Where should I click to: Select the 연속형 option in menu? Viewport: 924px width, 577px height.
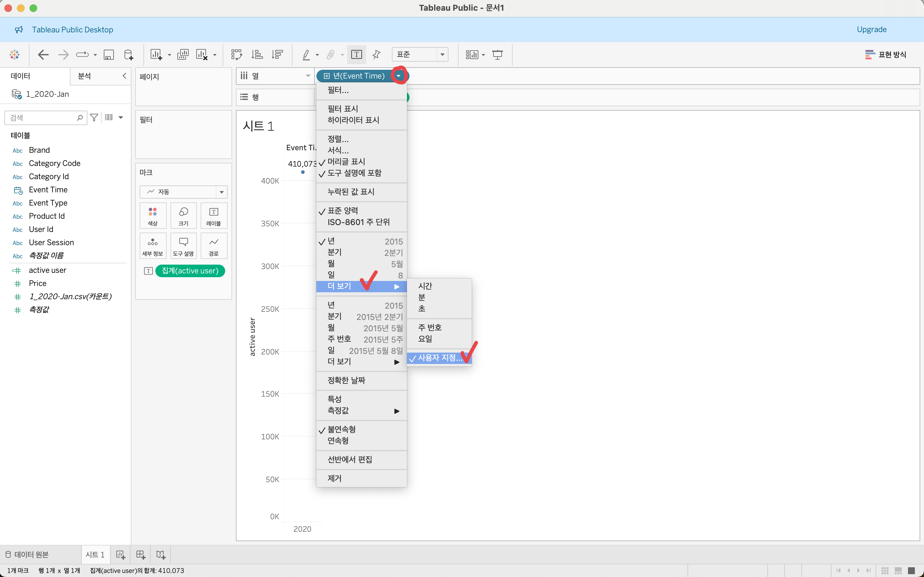coord(338,441)
